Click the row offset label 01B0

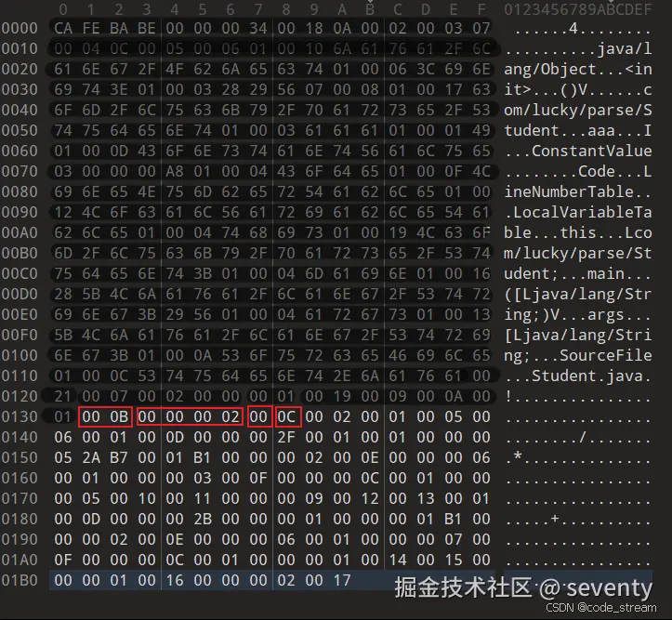tap(20, 580)
